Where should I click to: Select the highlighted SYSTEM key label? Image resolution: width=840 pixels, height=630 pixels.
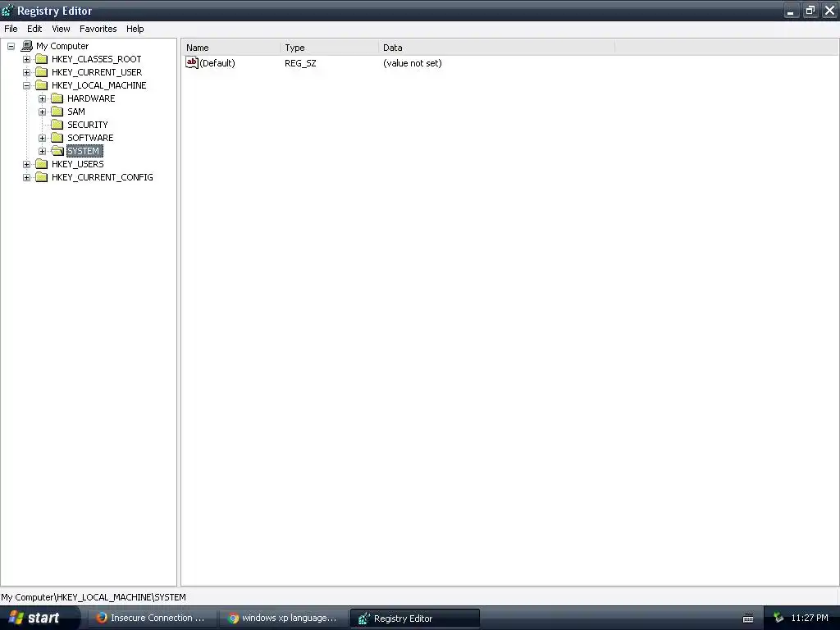coord(84,151)
